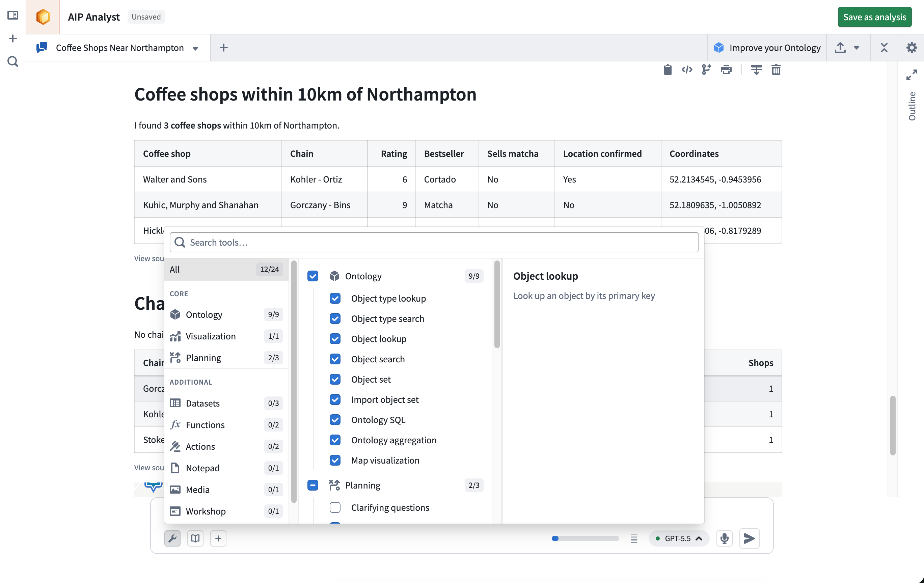Delete with the trash icon
The width and height of the screenshot is (924, 583).
[776, 70]
